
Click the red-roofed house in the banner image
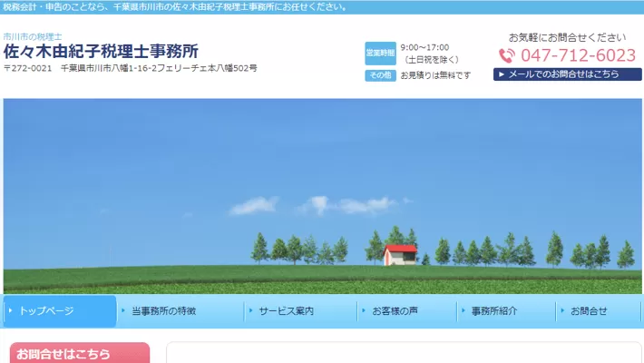pos(400,253)
